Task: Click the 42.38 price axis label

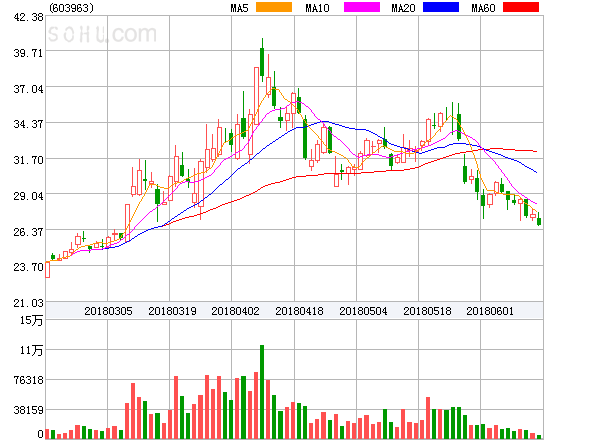Action: coord(28,17)
